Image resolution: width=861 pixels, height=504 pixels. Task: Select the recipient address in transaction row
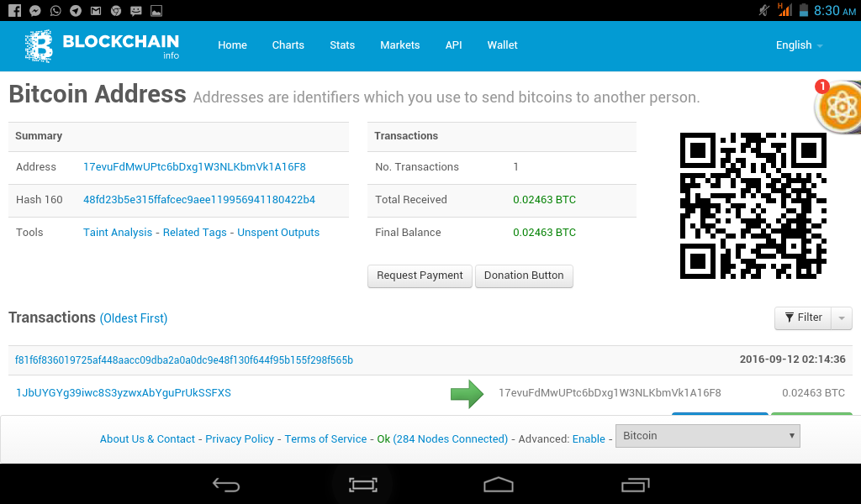pos(610,393)
